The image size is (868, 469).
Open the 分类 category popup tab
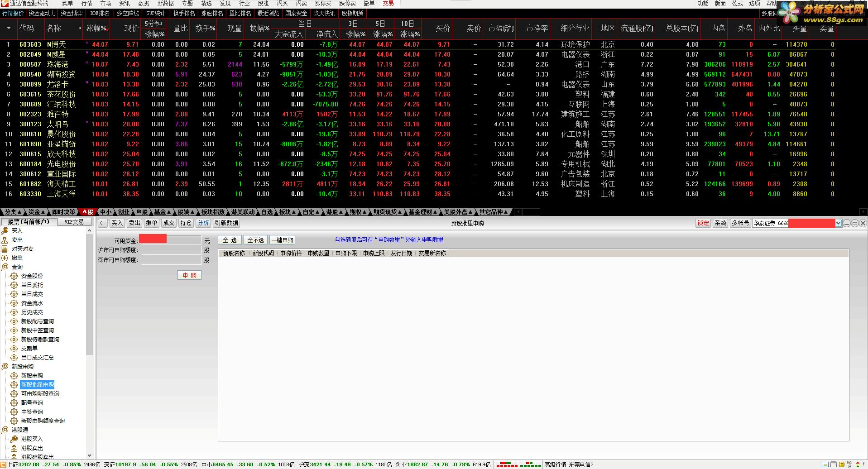click(x=13, y=212)
